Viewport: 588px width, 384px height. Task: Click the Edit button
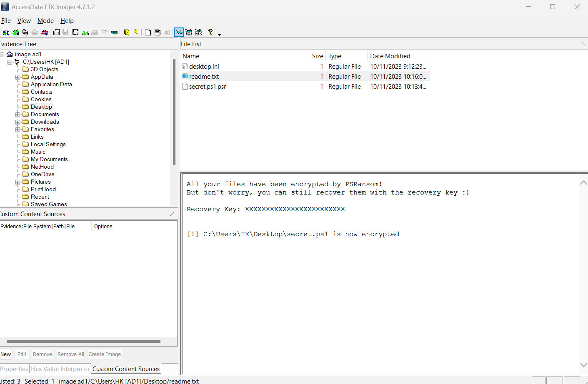click(x=22, y=354)
